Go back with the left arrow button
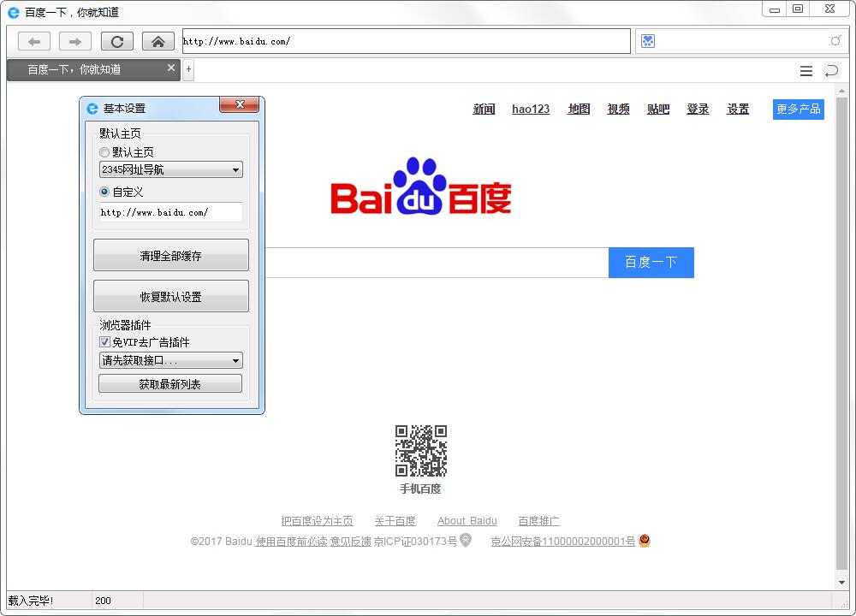 pyautogui.click(x=34, y=41)
